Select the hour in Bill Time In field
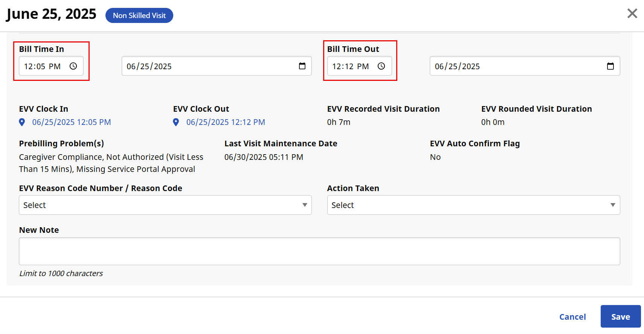 click(29, 67)
